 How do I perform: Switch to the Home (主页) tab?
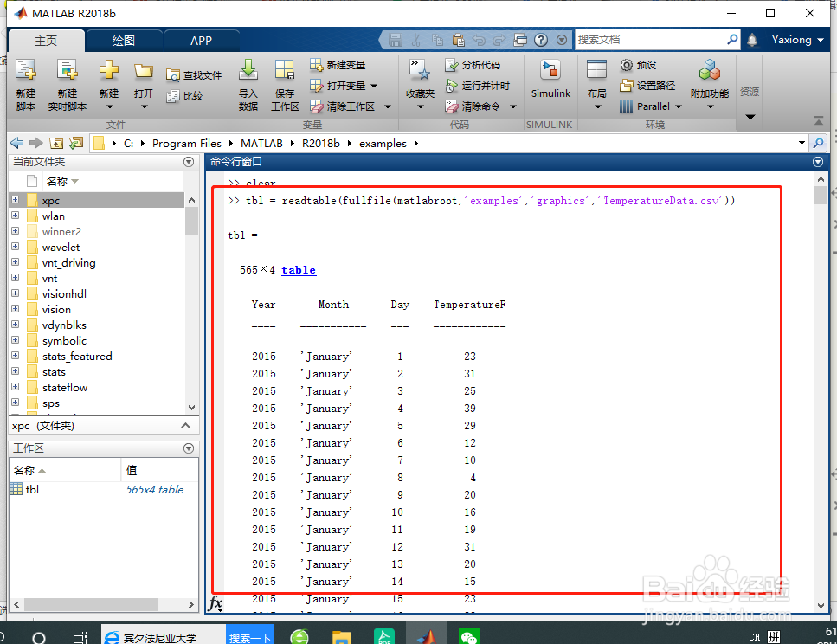pyautogui.click(x=46, y=41)
